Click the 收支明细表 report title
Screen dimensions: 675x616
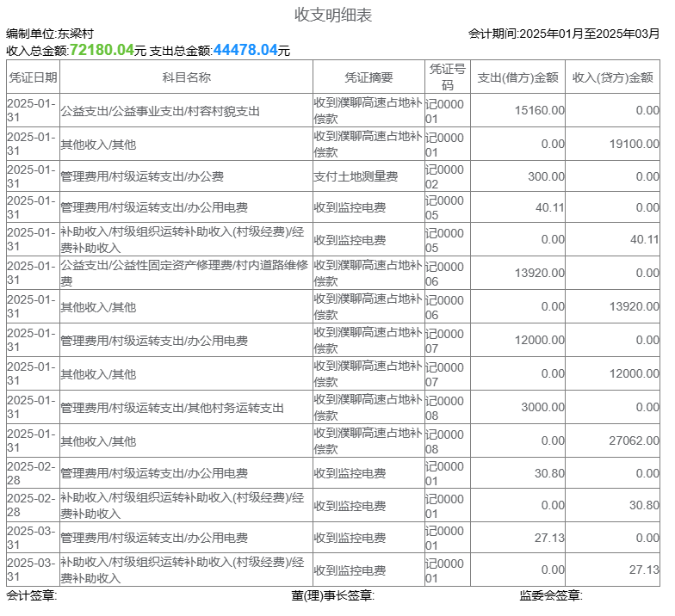tap(333, 15)
